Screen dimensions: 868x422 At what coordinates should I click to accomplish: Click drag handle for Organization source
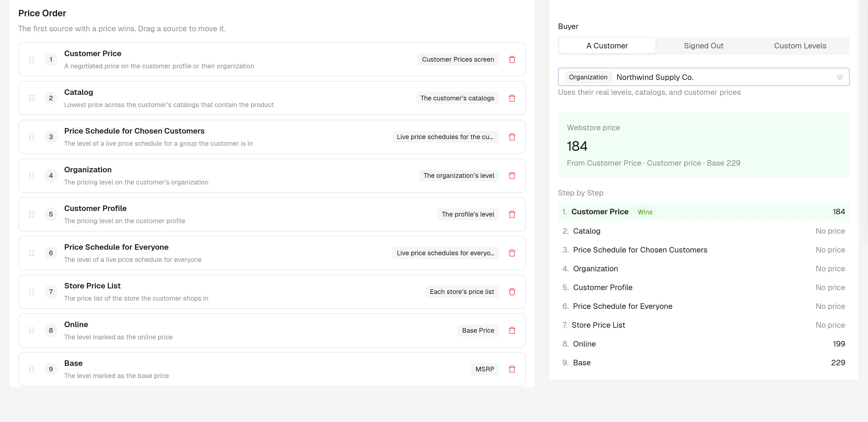coord(31,176)
